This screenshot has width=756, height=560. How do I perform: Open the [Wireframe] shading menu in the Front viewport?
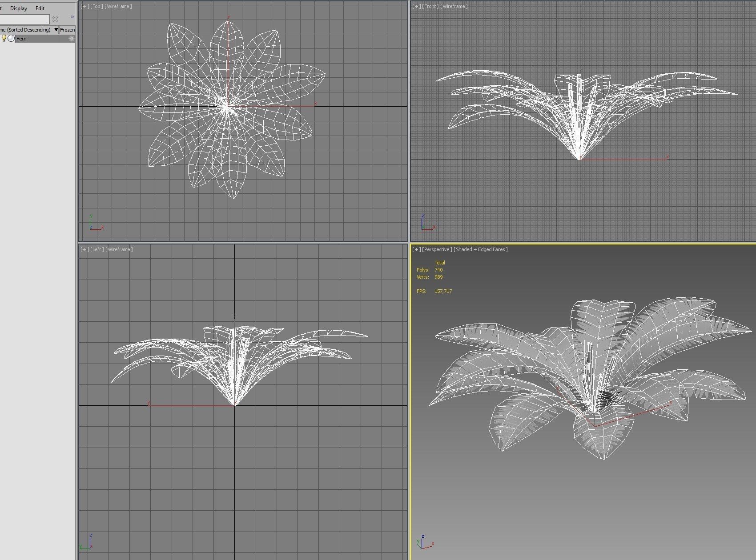click(454, 6)
